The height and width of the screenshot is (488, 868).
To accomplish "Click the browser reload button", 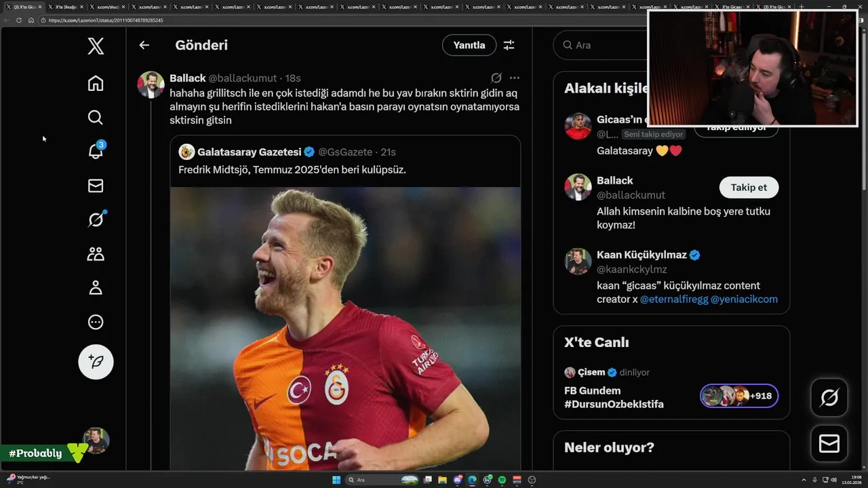I will coord(19,20).
